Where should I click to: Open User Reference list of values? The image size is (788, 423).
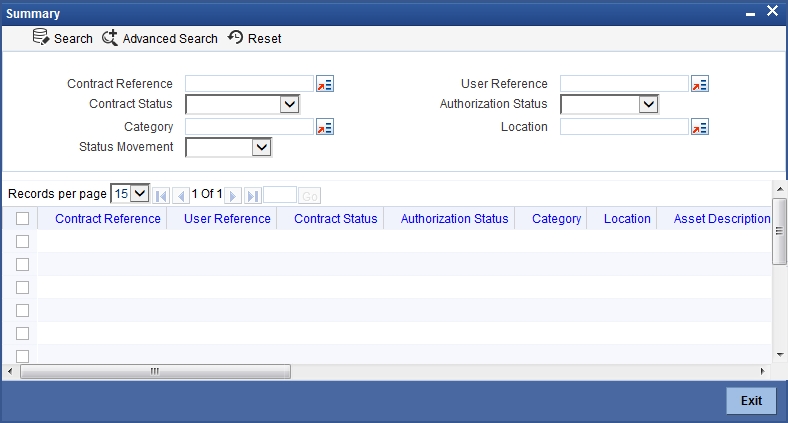pos(700,84)
